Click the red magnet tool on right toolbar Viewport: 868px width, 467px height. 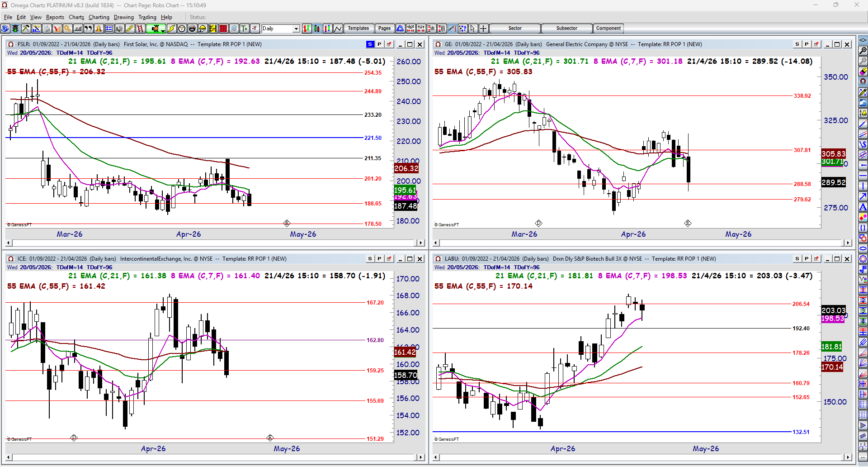[x=863, y=82]
